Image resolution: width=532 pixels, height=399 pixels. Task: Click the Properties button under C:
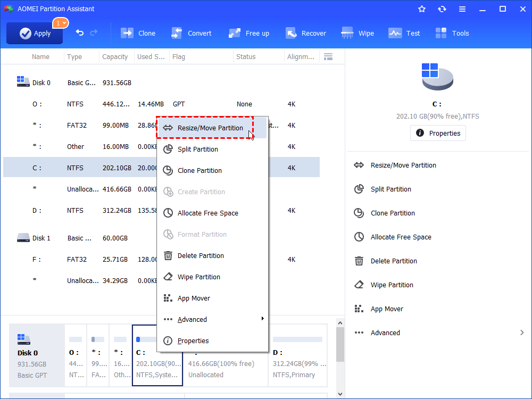click(x=438, y=133)
